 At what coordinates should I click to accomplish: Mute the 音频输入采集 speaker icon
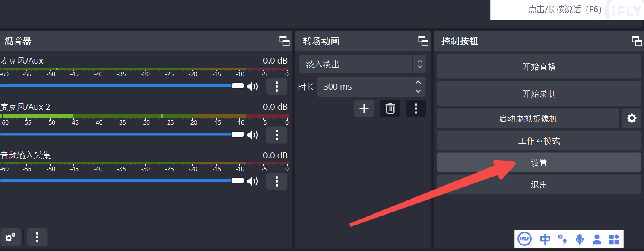pyautogui.click(x=253, y=181)
